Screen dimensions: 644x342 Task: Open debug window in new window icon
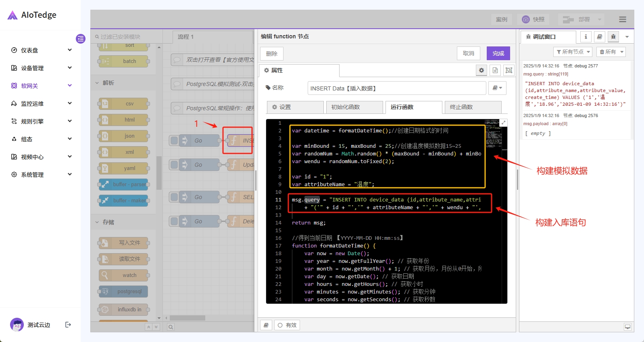627,327
